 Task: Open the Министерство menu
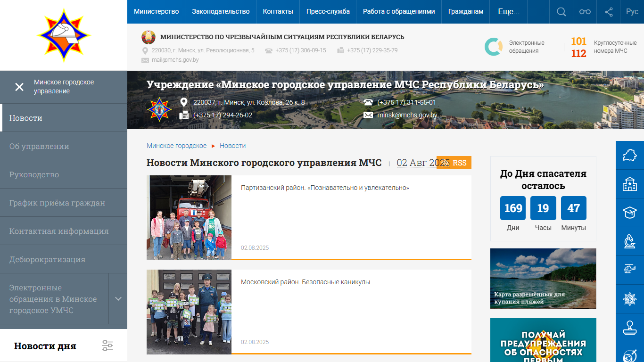(156, 12)
